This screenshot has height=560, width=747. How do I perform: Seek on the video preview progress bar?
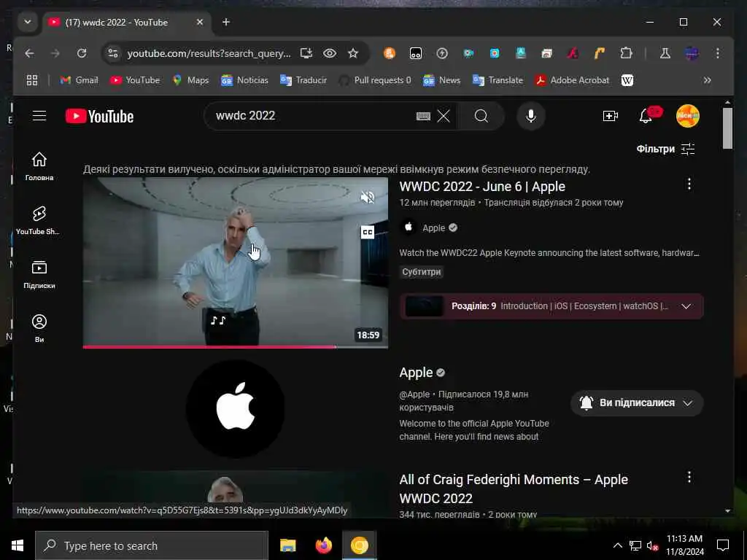(236, 347)
